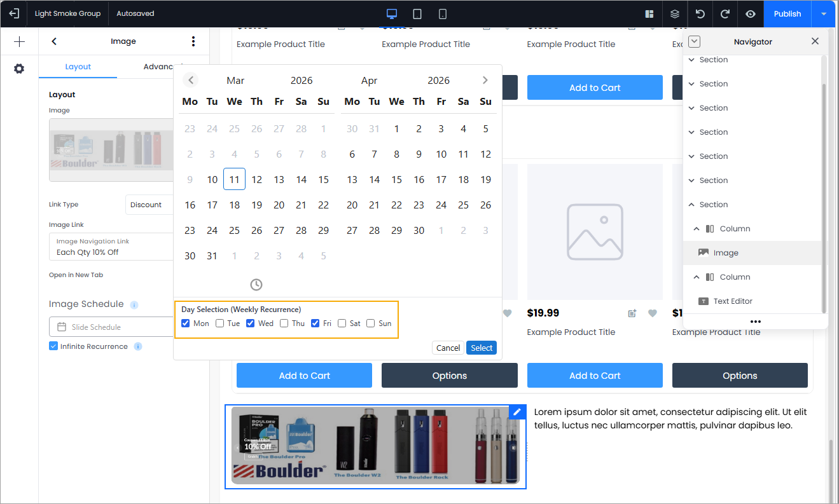Switch to tablet preview mode

(x=417, y=13)
